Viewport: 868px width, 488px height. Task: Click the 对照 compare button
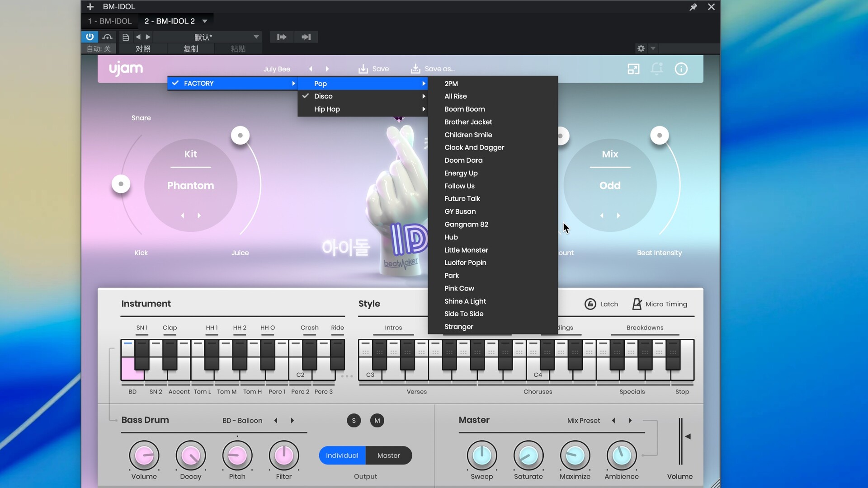143,49
